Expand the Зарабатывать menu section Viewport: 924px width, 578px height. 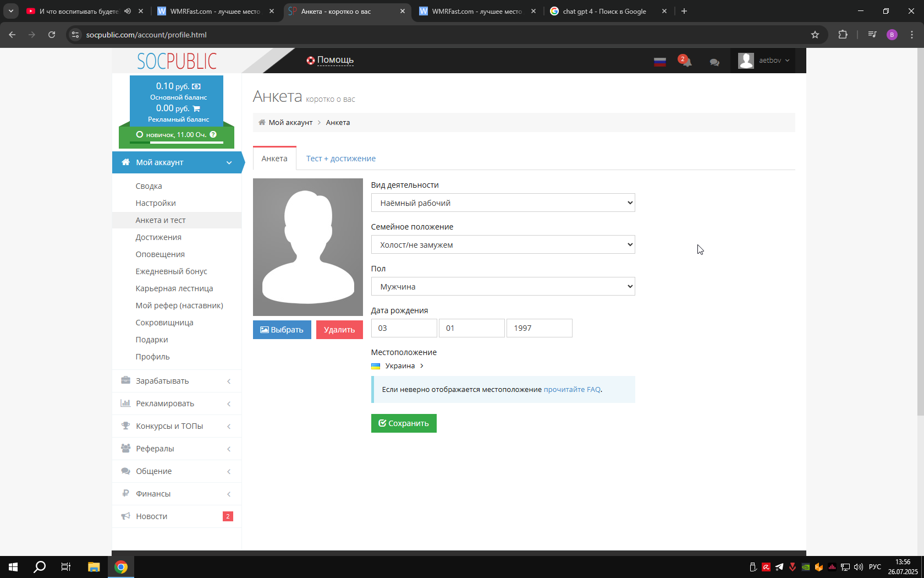(177, 381)
